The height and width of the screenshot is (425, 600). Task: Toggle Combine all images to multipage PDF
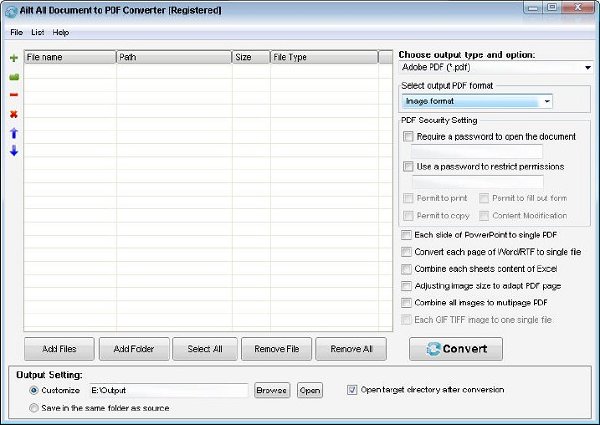[406, 303]
